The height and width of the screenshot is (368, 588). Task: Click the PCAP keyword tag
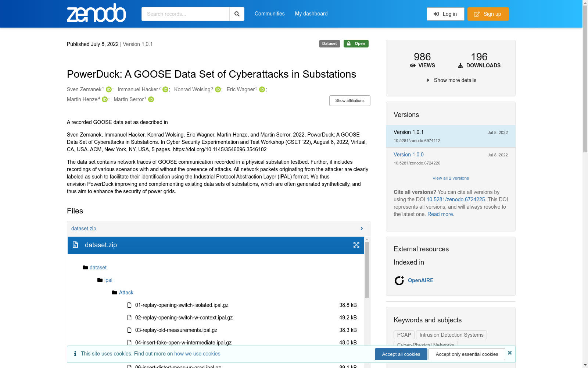pos(404,335)
